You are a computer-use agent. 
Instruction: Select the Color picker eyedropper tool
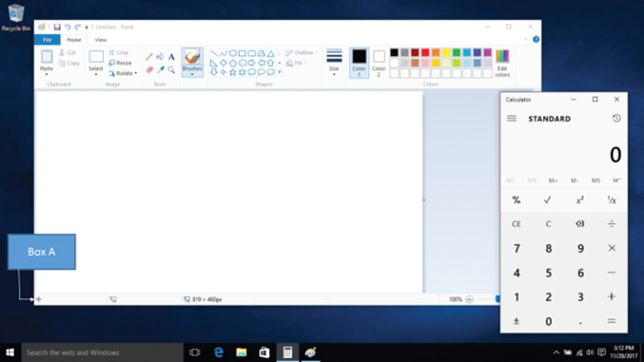click(161, 70)
